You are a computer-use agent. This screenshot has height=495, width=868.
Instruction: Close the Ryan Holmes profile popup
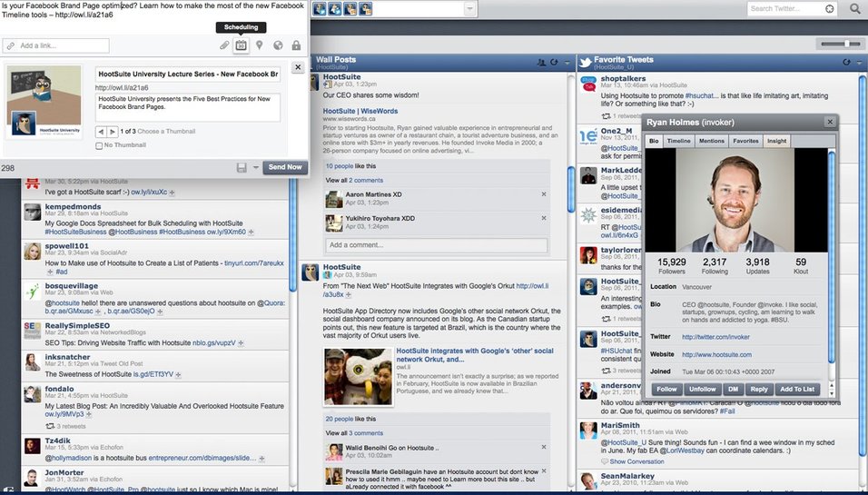point(829,122)
